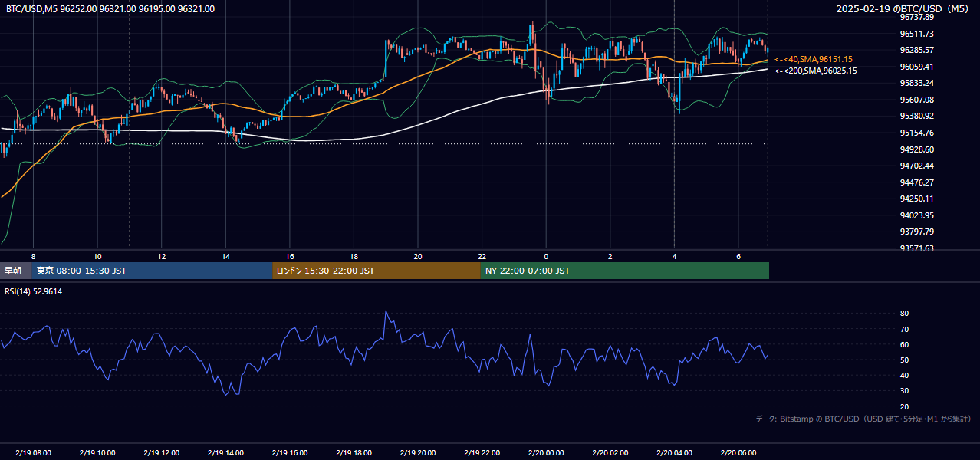Click the price axis value 94023.95
The width and height of the screenshot is (980, 460).
click(x=916, y=215)
